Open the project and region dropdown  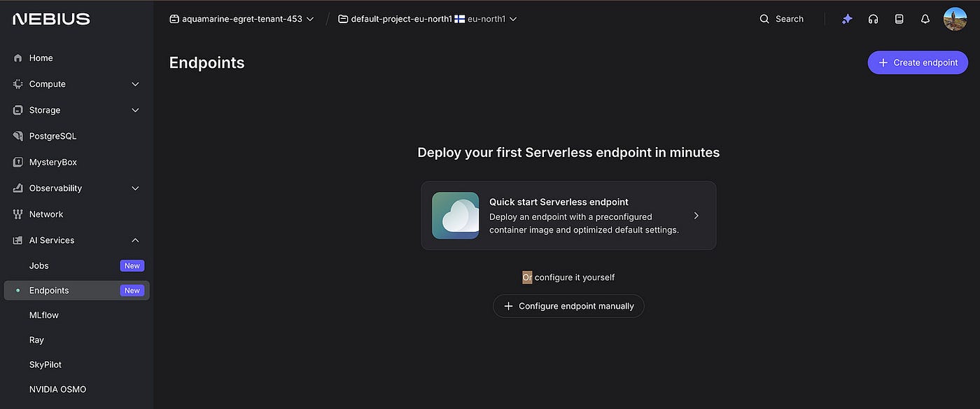coord(428,19)
